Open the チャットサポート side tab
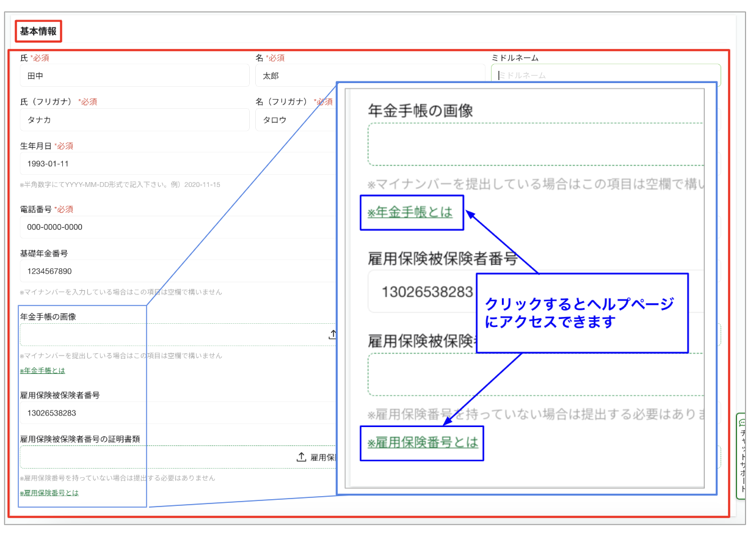 [x=742, y=456]
